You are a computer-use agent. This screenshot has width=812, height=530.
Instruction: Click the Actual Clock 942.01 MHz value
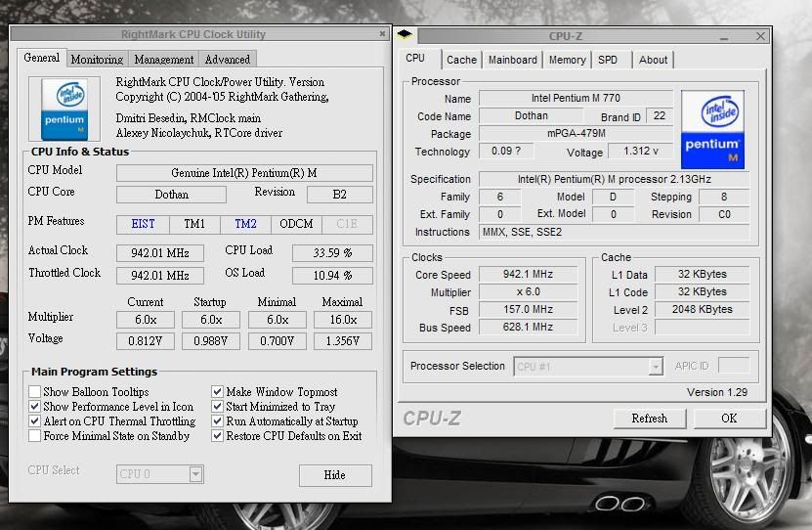click(160, 253)
